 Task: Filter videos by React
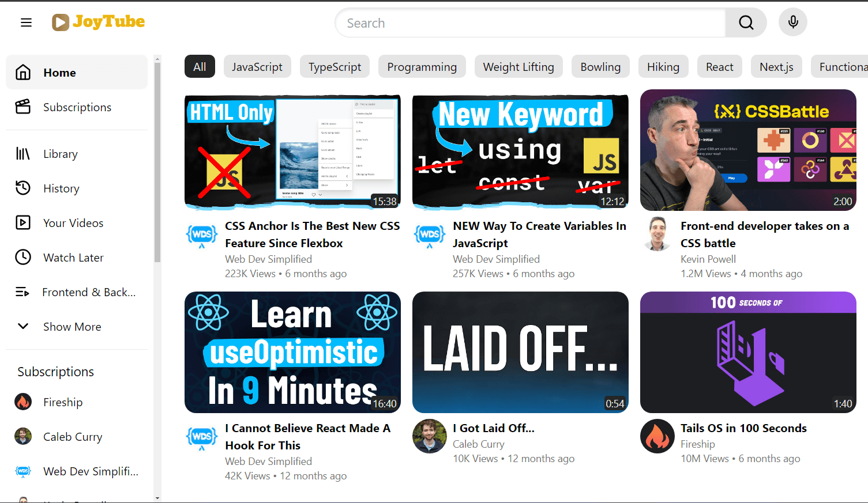tap(720, 67)
